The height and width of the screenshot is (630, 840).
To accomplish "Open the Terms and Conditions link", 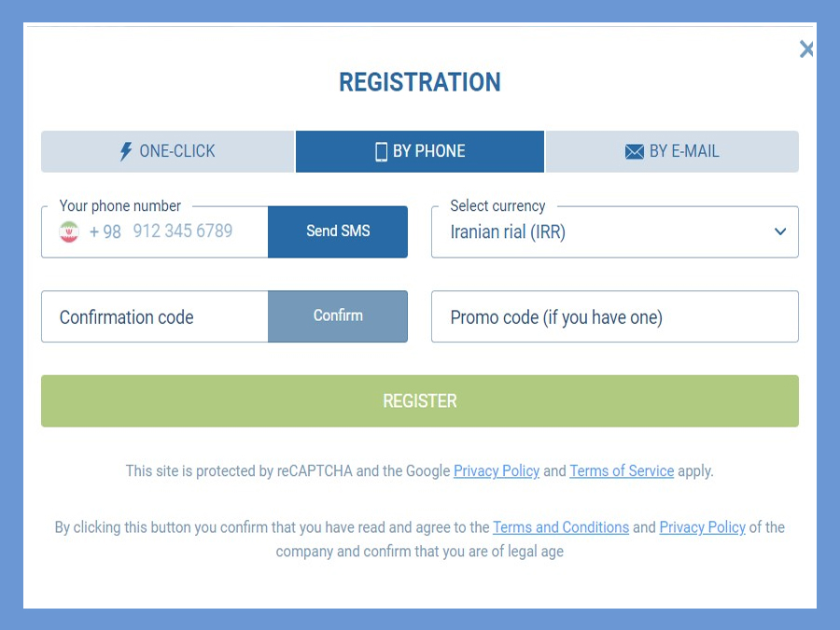I will click(x=561, y=527).
